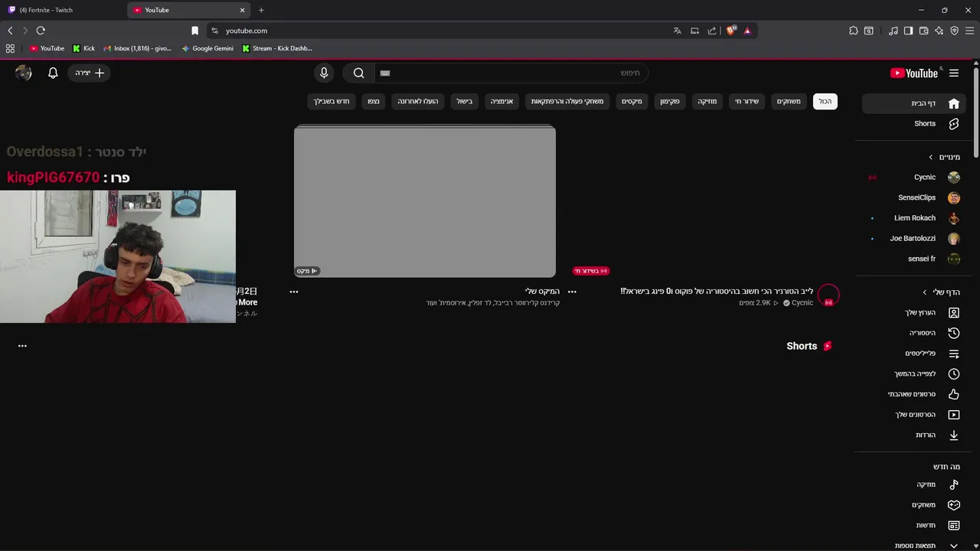Open the Shorts shelf three-dot menu
980x551 pixels.
(22, 346)
